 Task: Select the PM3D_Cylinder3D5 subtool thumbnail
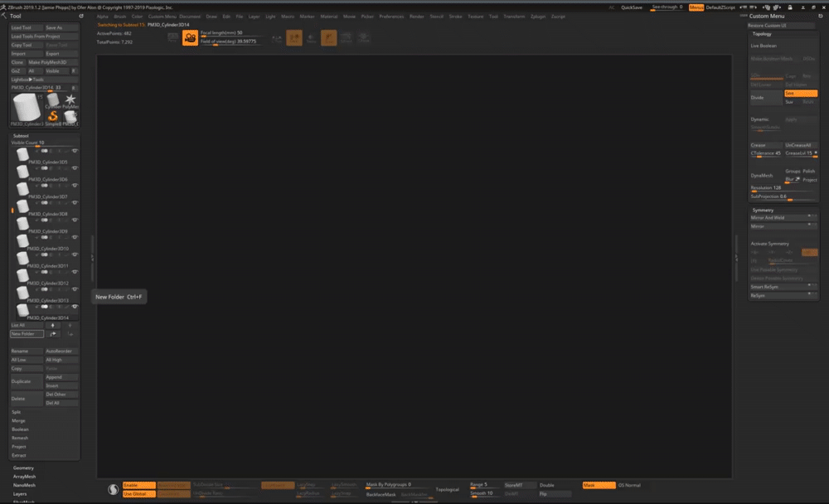point(22,154)
